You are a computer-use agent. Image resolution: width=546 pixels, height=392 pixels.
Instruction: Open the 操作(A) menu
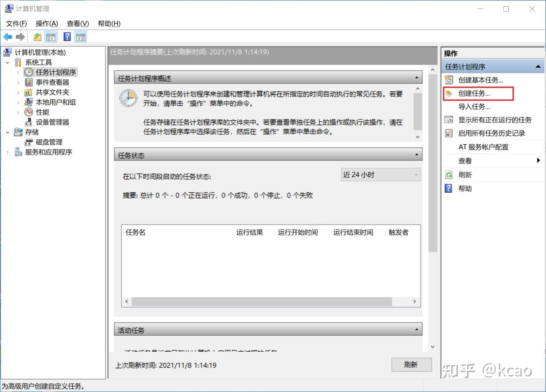47,23
